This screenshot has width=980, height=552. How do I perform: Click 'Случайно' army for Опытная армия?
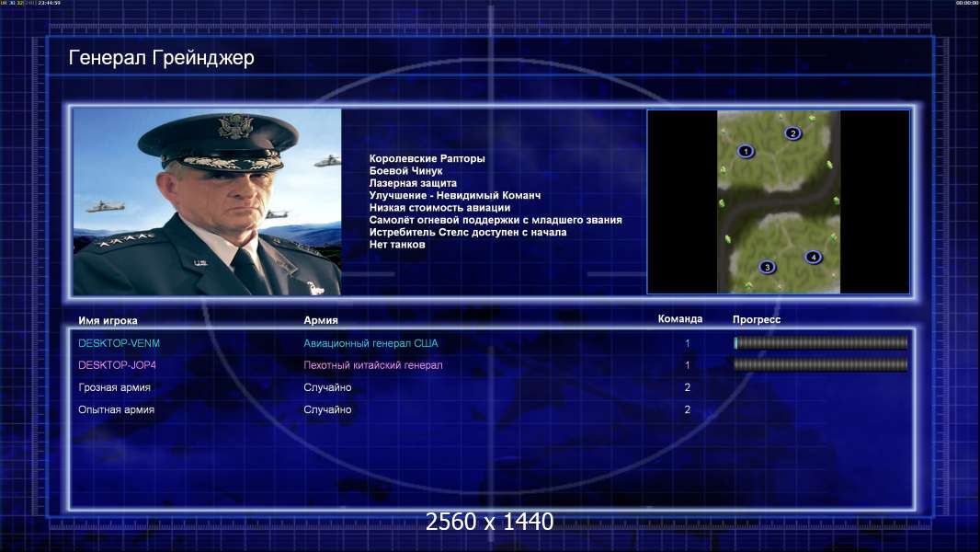tap(327, 409)
